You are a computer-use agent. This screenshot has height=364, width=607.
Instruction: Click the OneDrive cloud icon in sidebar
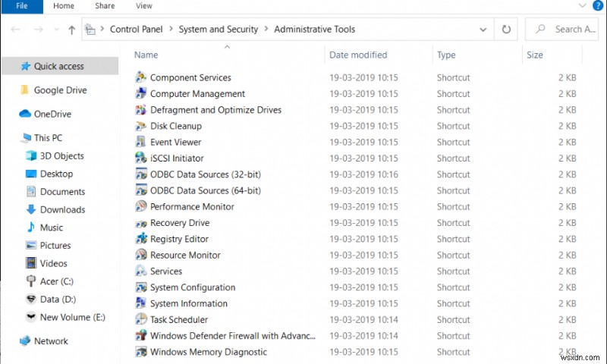[x=25, y=114]
